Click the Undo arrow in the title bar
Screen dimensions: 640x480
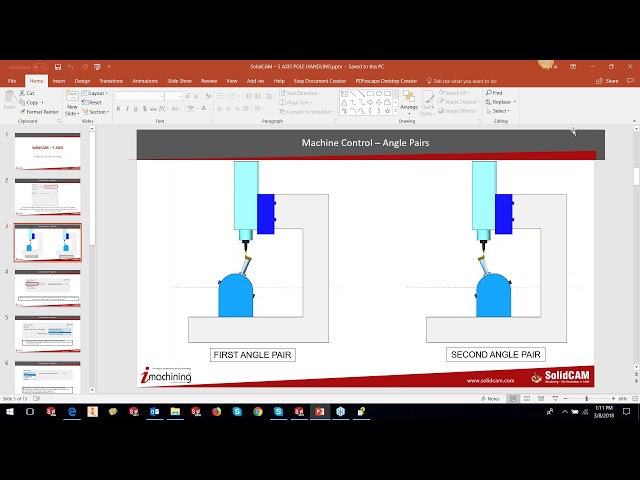click(70, 67)
